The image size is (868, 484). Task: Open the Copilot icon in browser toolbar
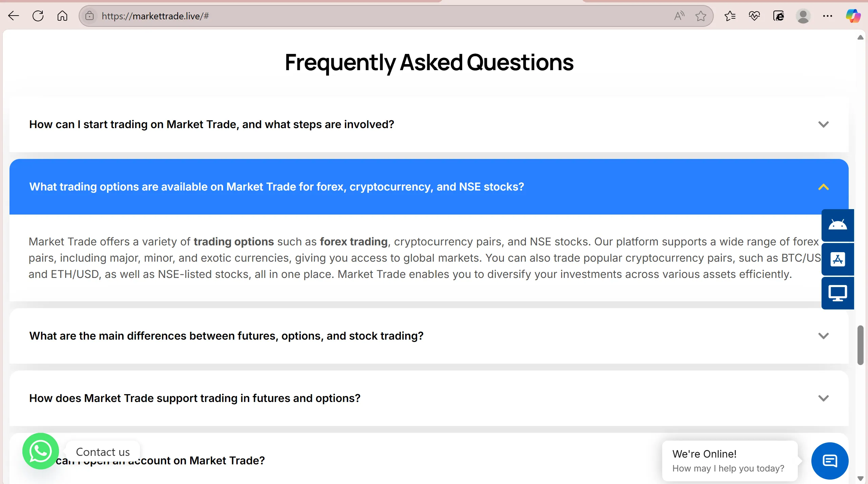(853, 16)
